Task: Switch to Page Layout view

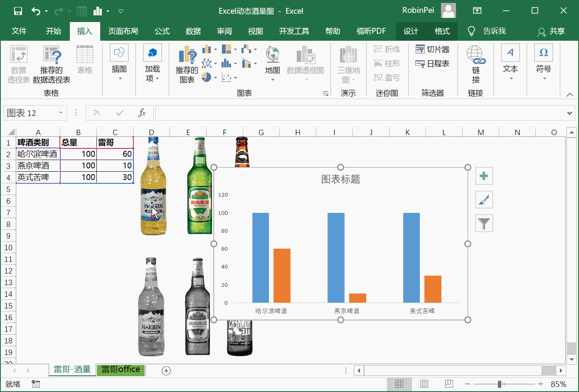Action: coord(424,384)
